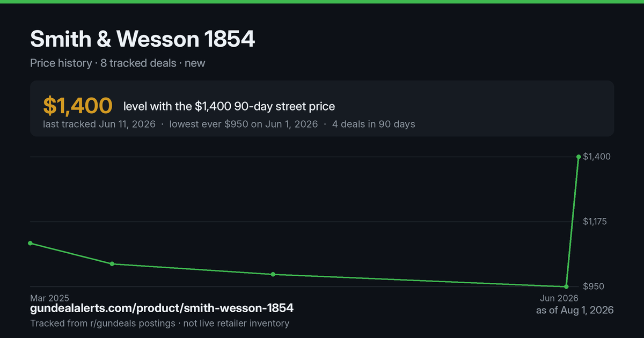Click the '4 deals in 90 days' text
The height and width of the screenshot is (338, 644).
[374, 124]
